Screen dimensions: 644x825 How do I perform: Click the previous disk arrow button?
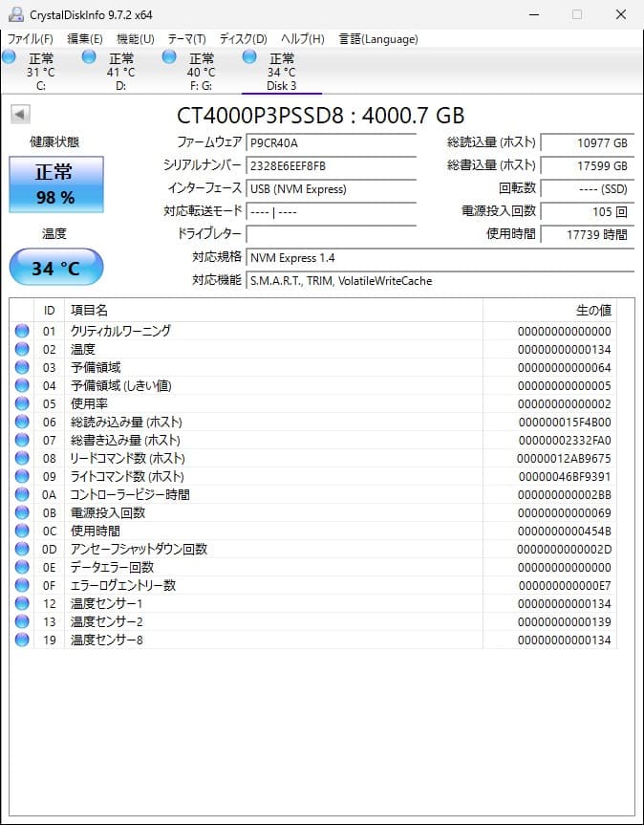click(20, 114)
